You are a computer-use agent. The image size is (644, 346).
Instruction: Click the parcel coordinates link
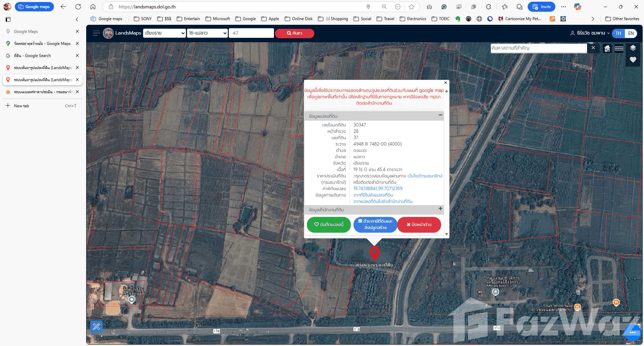378,188
